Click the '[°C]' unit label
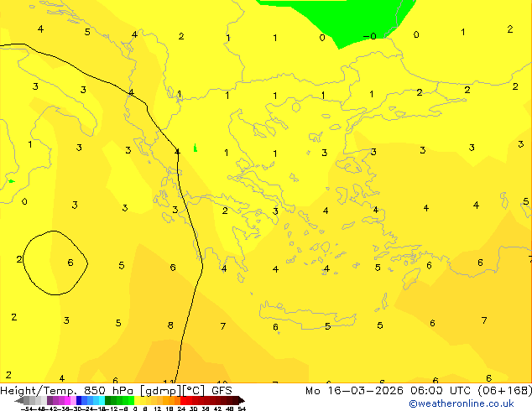The image size is (532, 411). click(x=194, y=391)
